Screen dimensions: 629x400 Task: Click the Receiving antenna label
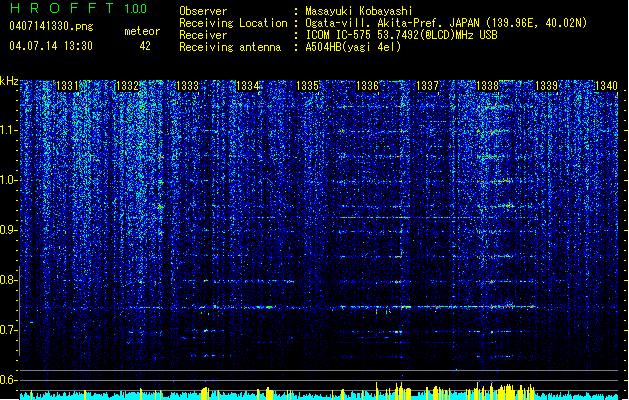tap(230, 47)
